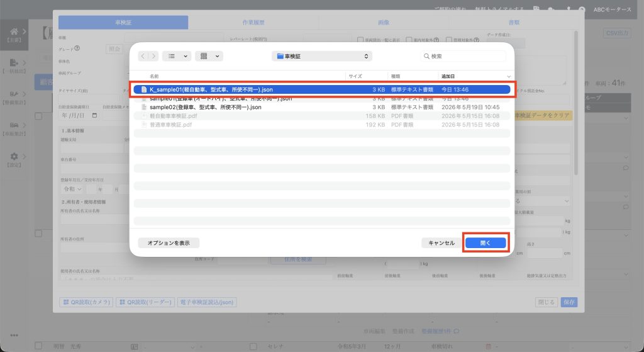Viewport: 644px width, 352px height.
Task: Open ABCモータース account menu
Action: pos(613,9)
